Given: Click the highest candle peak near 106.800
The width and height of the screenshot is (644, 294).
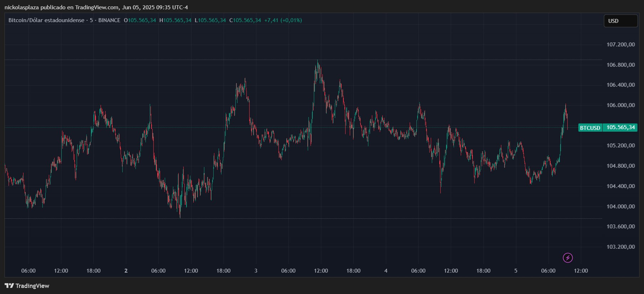Looking at the screenshot, I should pyautogui.click(x=318, y=62).
